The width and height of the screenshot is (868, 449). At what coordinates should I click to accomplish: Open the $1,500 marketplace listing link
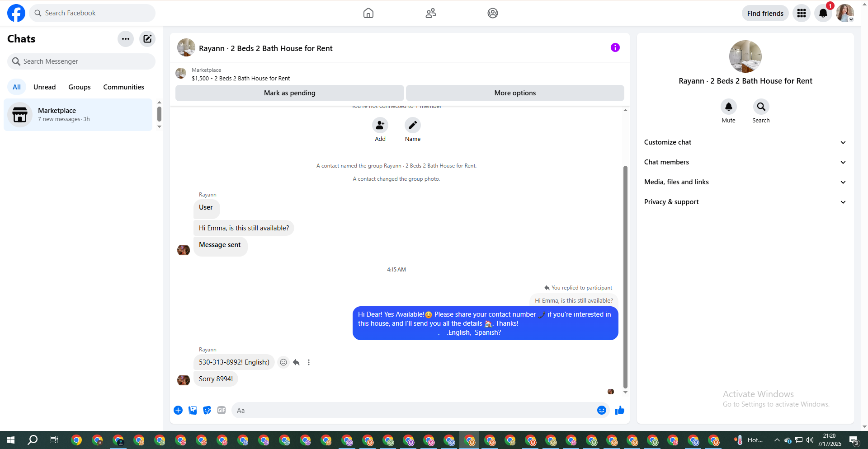tap(241, 79)
